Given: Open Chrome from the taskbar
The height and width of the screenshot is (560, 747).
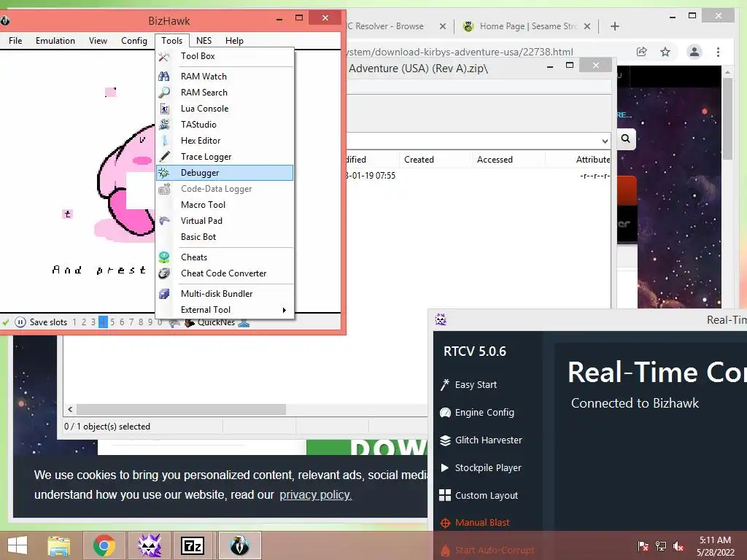Looking at the screenshot, I should [104, 545].
